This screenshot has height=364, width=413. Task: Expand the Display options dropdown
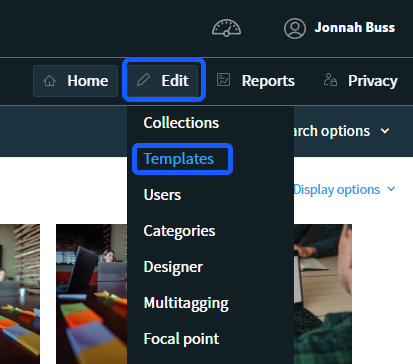point(344,189)
